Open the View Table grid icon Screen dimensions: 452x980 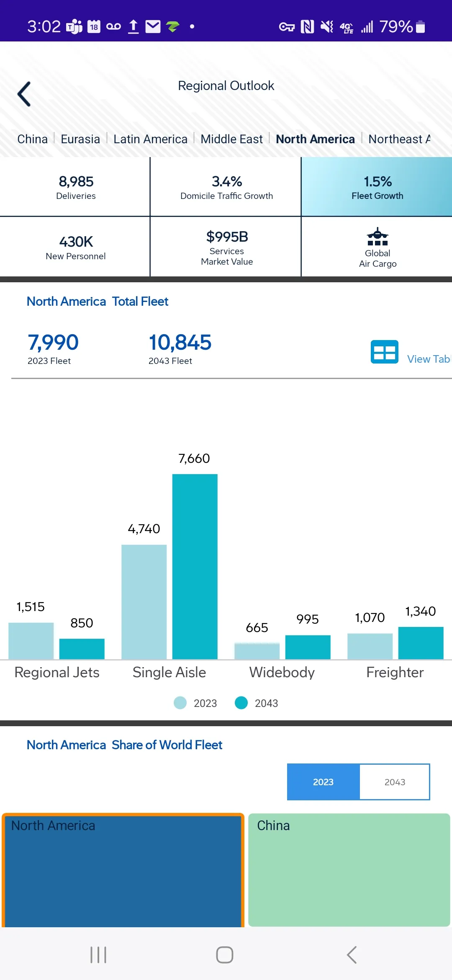(x=384, y=352)
